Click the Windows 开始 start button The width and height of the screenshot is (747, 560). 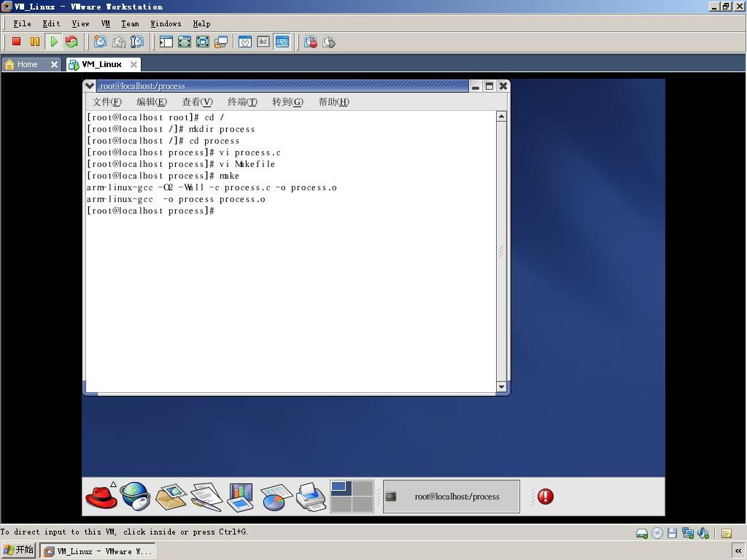(x=18, y=551)
